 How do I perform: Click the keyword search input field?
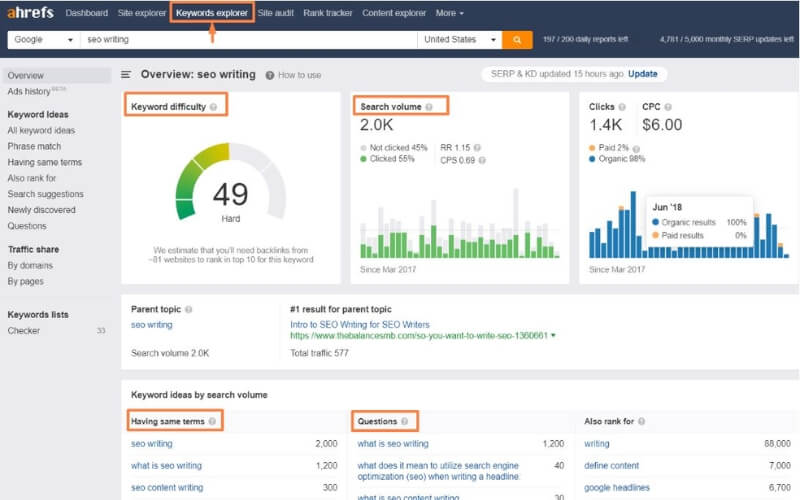(x=250, y=40)
